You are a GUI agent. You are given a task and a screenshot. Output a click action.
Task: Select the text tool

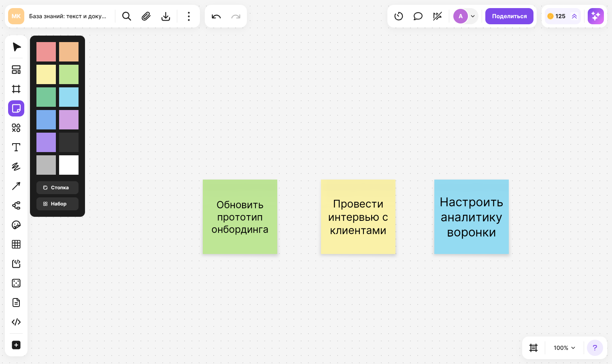coord(16,147)
